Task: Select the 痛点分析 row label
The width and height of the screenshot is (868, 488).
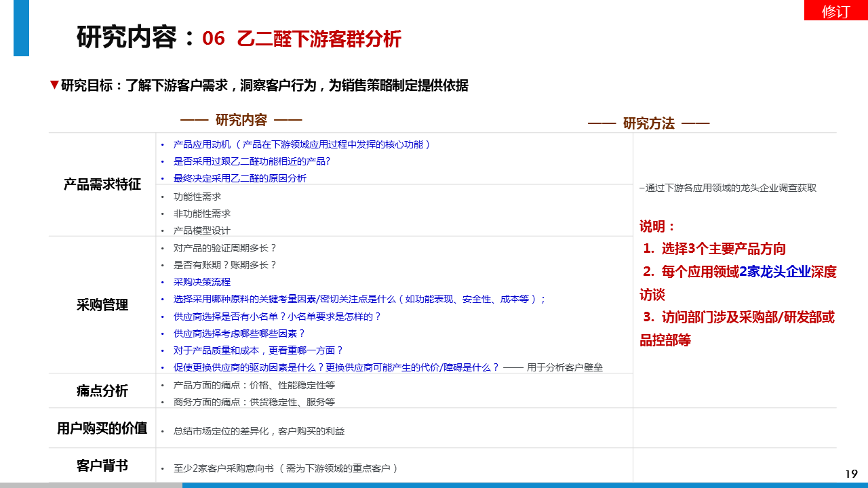Action: pos(102,391)
